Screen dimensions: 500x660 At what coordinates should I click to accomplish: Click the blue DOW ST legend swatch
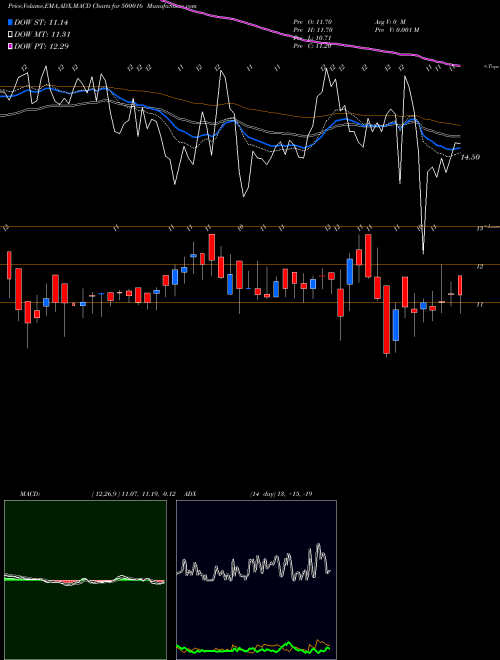coord(11,23)
